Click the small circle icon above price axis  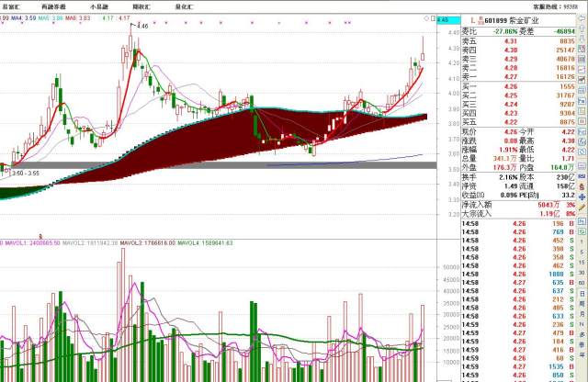click(426, 18)
